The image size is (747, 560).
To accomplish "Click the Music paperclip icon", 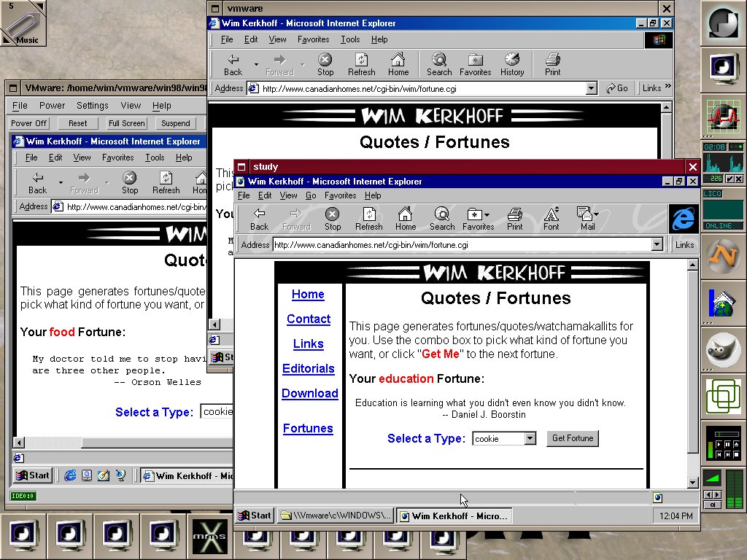I will pos(23,24).
